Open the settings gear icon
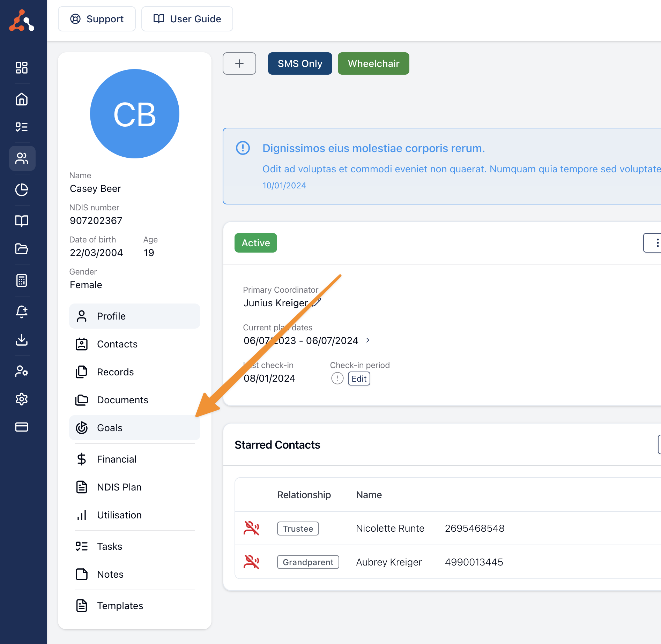Viewport: 661px width, 644px height. [22, 399]
